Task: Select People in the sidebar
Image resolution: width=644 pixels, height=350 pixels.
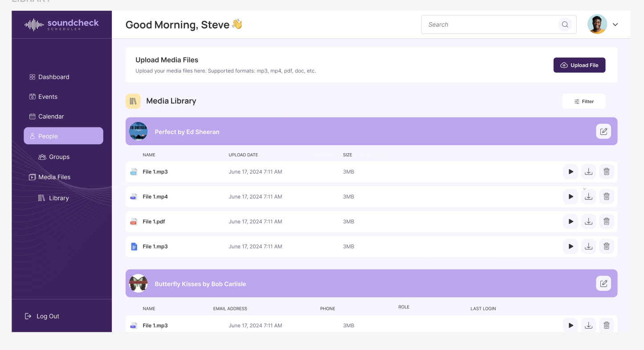Action: 63,136
